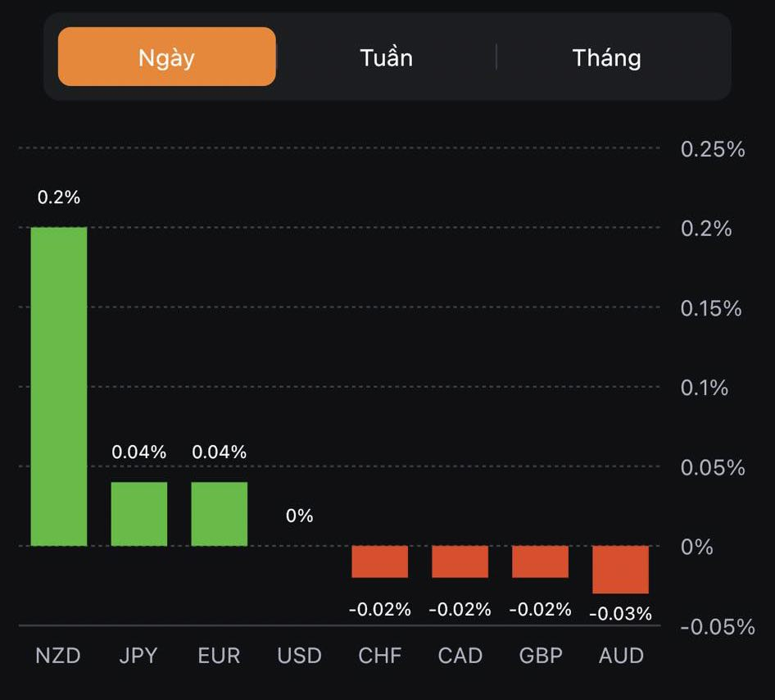Switch to the Tuần tab
This screenshot has width=775, height=700.
386,57
